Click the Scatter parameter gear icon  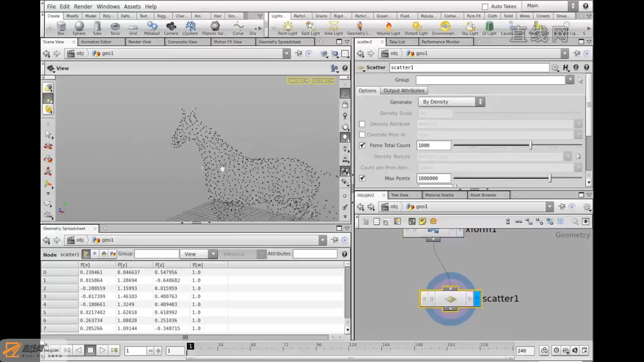[x=555, y=67]
